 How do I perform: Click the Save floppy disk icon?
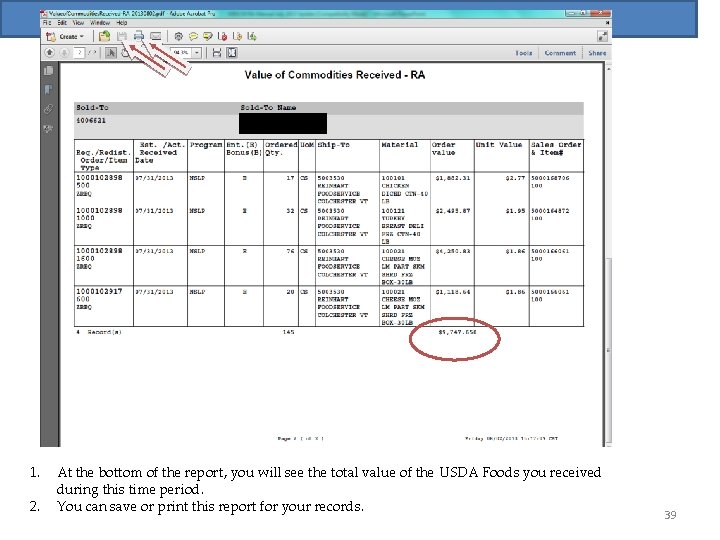[x=122, y=36]
